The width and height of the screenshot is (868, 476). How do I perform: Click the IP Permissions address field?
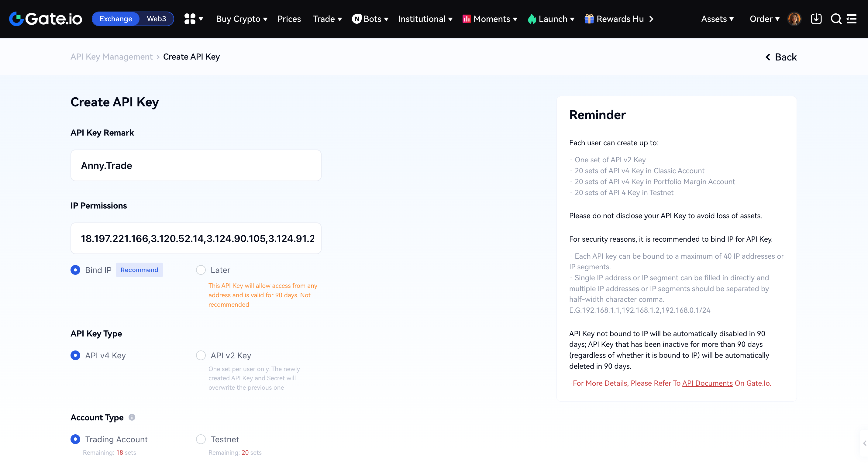pyautogui.click(x=196, y=238)
